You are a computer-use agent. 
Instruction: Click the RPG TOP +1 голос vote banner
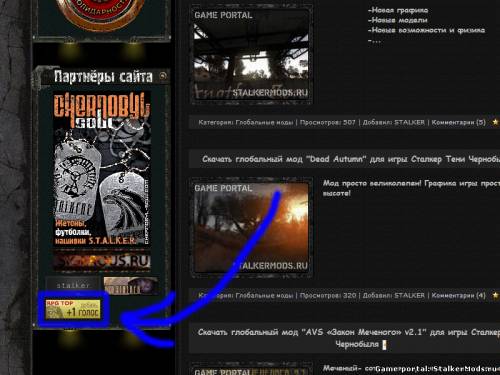[x=73, y=309]
